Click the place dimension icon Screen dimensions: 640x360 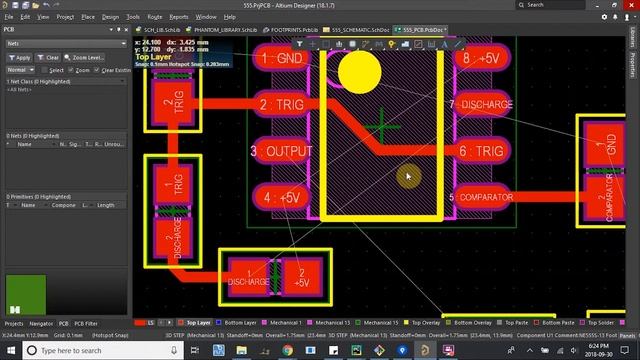[x=431, y=44]
